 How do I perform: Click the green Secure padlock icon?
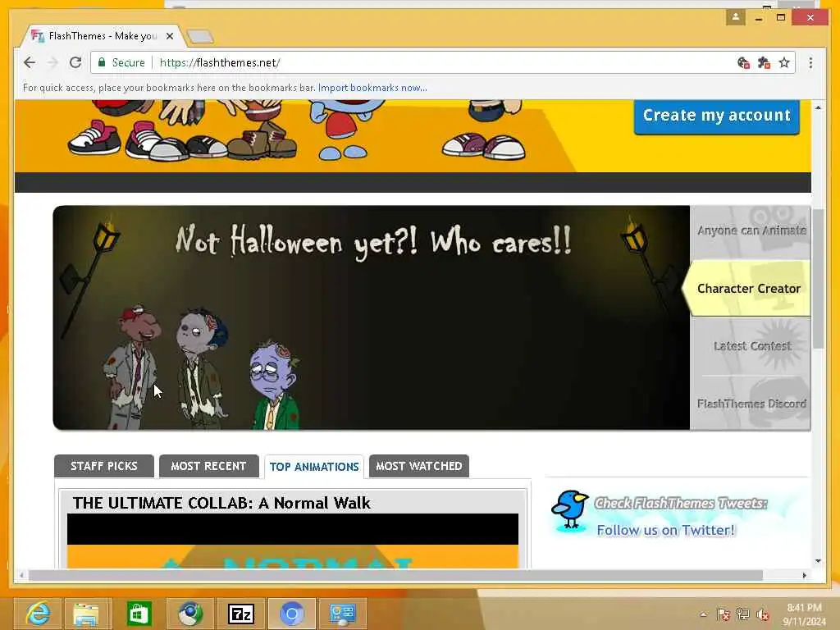coord(102,62)
